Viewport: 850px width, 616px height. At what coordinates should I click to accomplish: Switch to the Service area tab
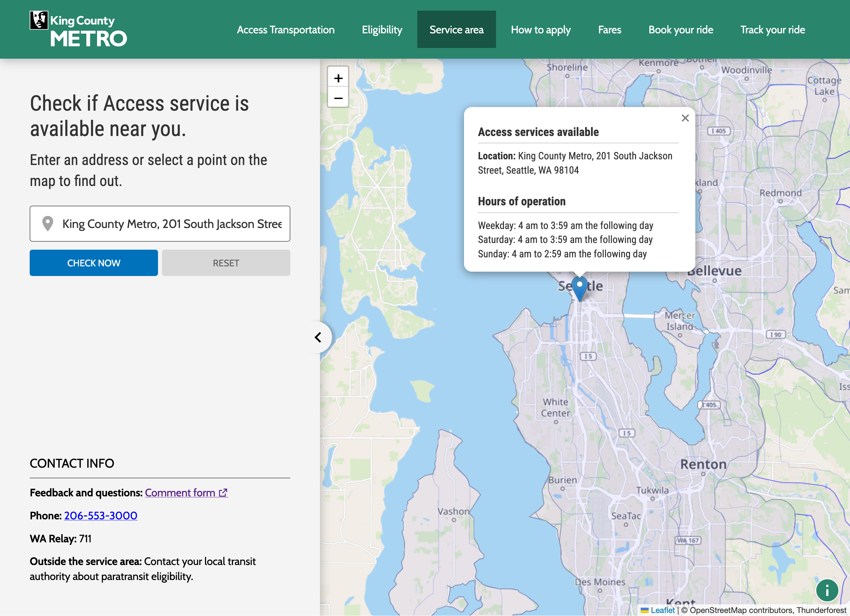click(x=456, y=29)
